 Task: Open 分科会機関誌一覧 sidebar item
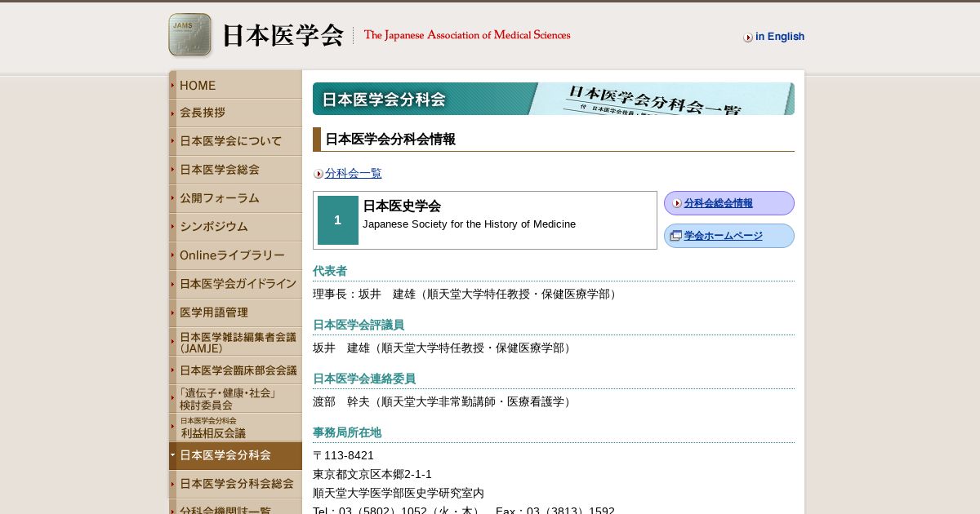[x=235, y=507]
